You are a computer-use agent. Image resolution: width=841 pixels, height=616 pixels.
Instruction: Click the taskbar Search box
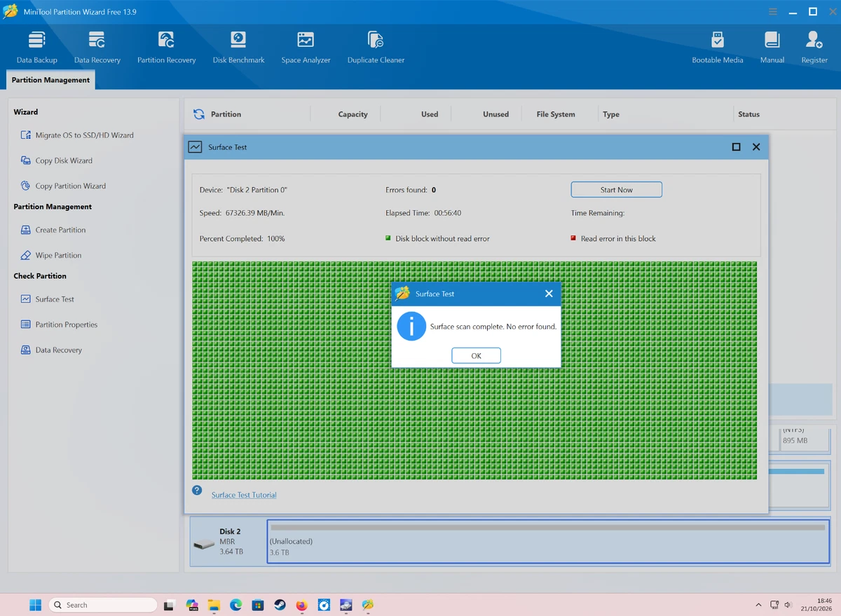pos(102,605)
